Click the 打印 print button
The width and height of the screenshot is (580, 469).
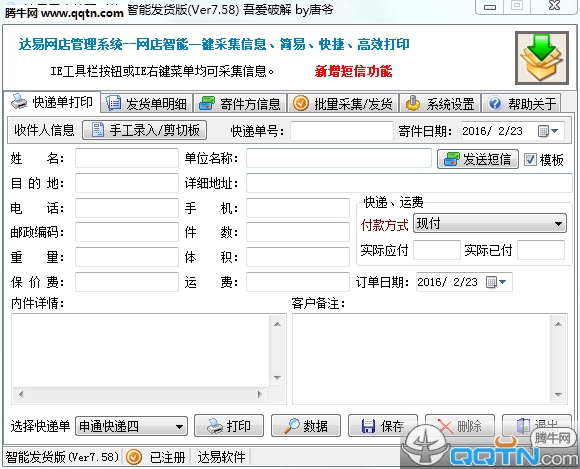(x=229, y=426)
